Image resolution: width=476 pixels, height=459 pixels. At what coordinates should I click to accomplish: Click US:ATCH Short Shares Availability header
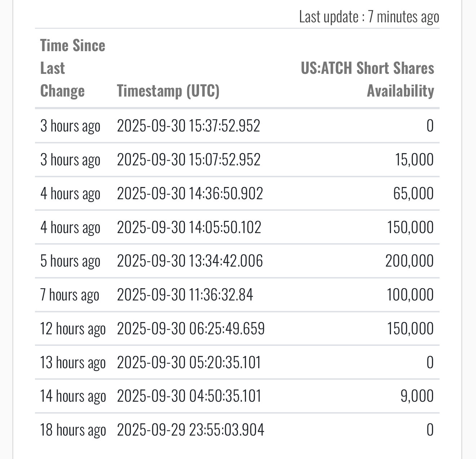367,79
